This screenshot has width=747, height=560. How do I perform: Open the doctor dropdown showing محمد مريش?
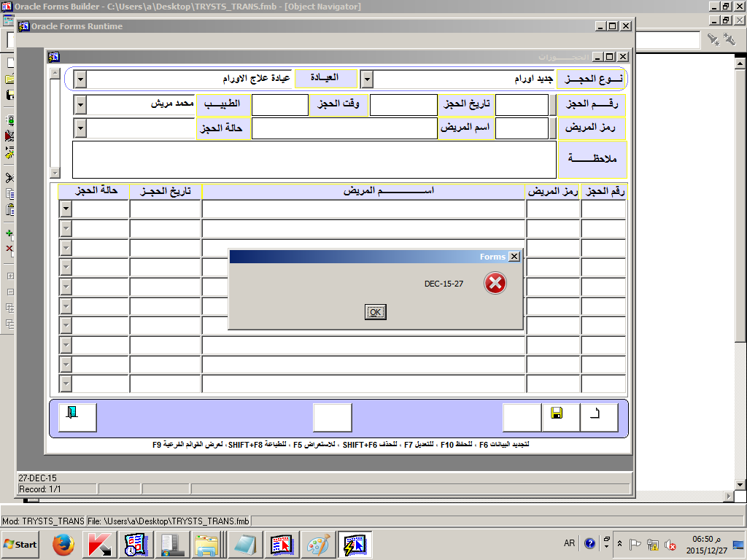(80, 104)
